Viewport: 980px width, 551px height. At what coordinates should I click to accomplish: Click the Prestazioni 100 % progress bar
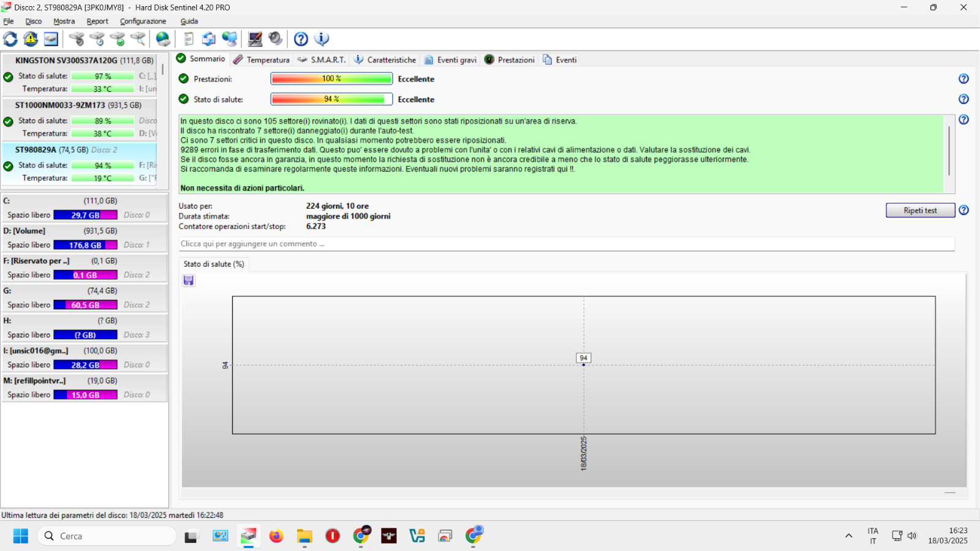click(x=331, y=78)
